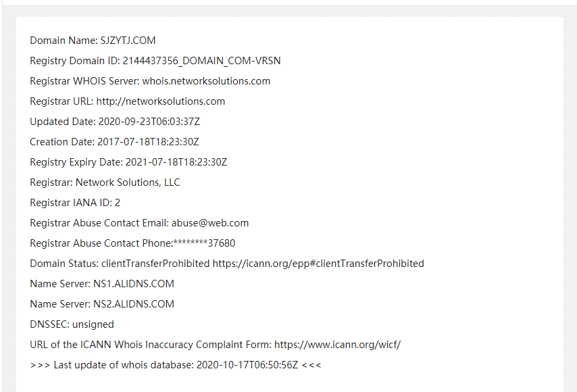The width and height of the screenshot is (577, 392).
Task: Click the abuse@web.com email address
Action: [x=209, y=223]
